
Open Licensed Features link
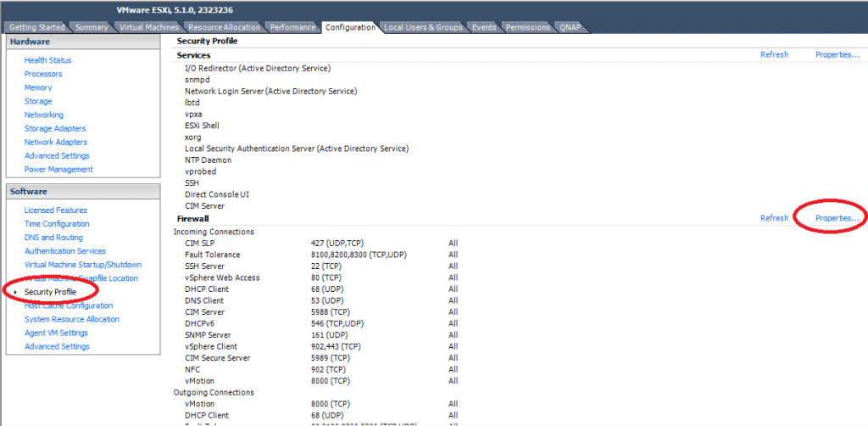tap(55, 210)
